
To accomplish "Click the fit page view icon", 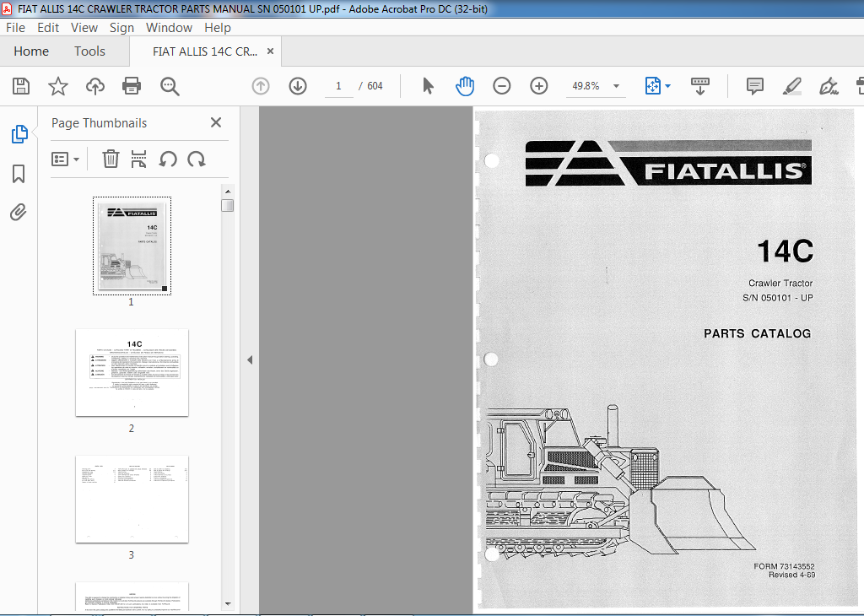I will (652, 86).
